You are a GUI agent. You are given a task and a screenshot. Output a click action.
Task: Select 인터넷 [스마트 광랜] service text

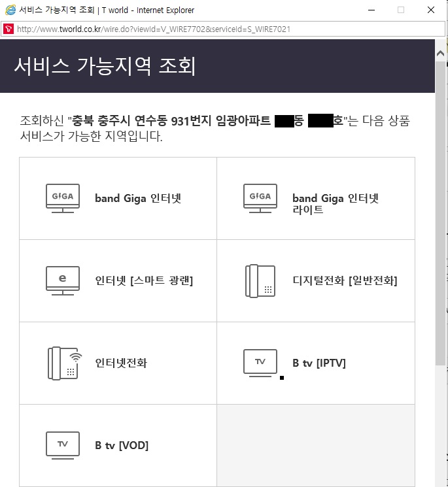(144, 281)
